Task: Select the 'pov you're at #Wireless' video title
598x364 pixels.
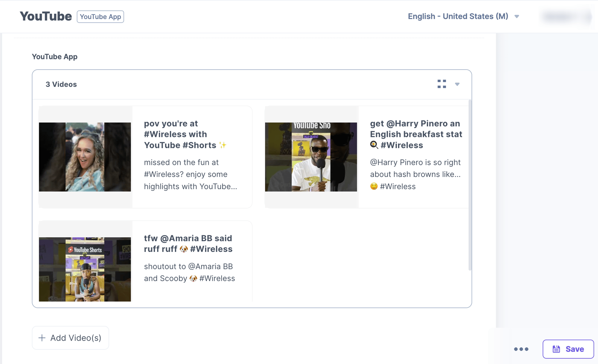Action: pyautogui.click(x=185, y=134)
